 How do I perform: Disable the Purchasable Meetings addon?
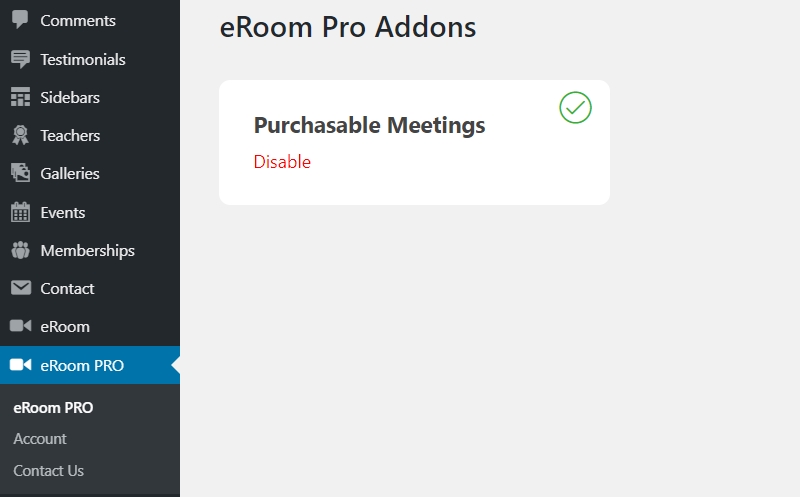[282, 162]
